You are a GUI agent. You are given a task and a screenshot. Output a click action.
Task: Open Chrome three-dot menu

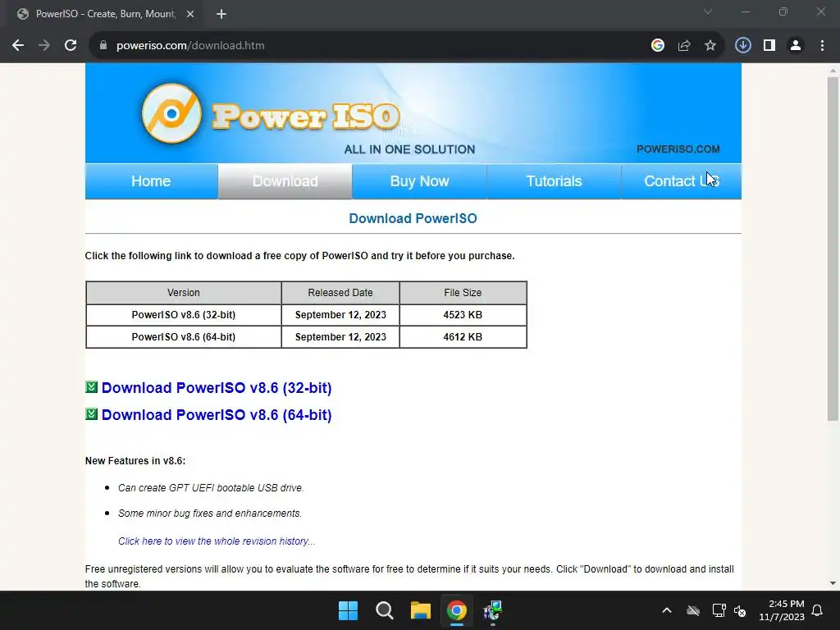822,46
